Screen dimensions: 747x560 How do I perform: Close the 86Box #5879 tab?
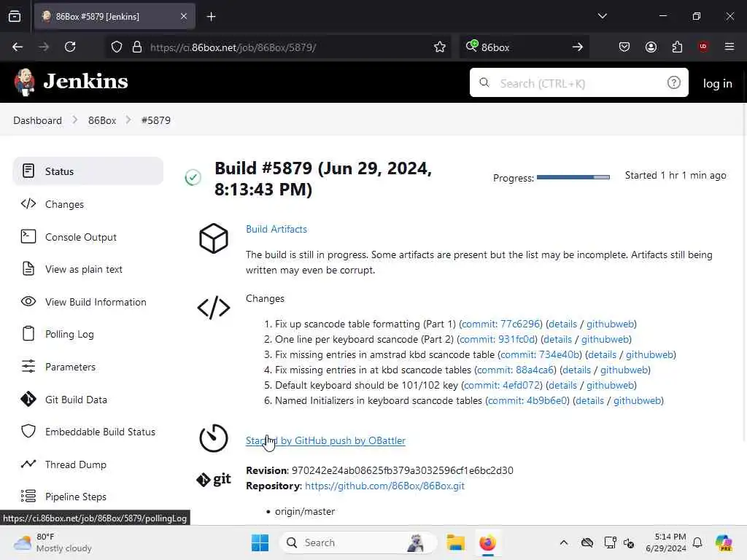(x=184, y=16)
